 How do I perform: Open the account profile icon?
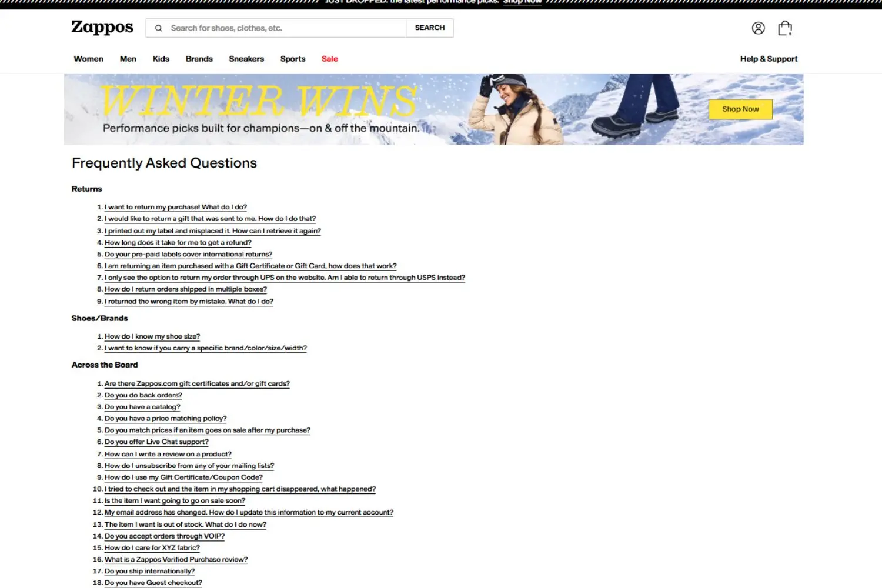[x=759, y=28]
